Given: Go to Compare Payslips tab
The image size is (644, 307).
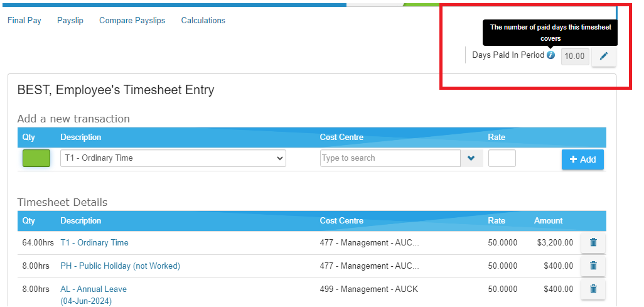Looking at the screenshot, I should click(132, 20).
